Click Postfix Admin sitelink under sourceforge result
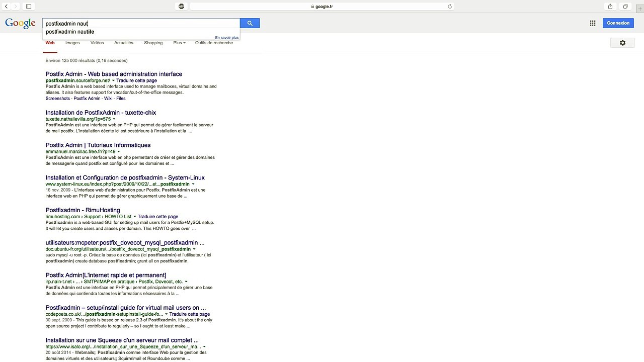This screenshot has height=362, width=644. point(87,99)
